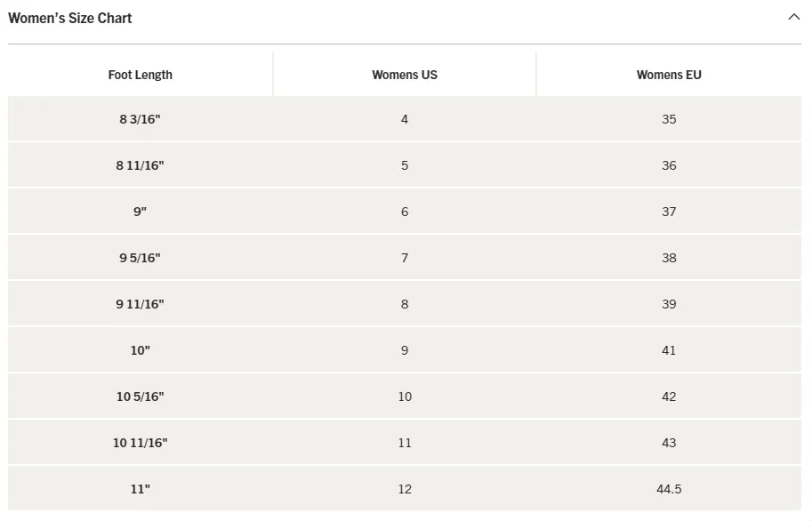Click the EU size 43 cell
Screen dimensions: 812x521
tap(669, 443)
